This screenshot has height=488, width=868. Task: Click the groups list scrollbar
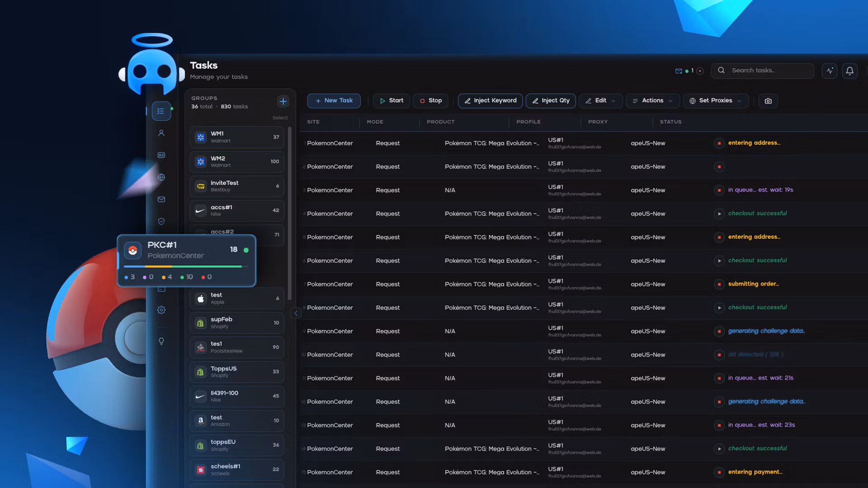(289, 213)
